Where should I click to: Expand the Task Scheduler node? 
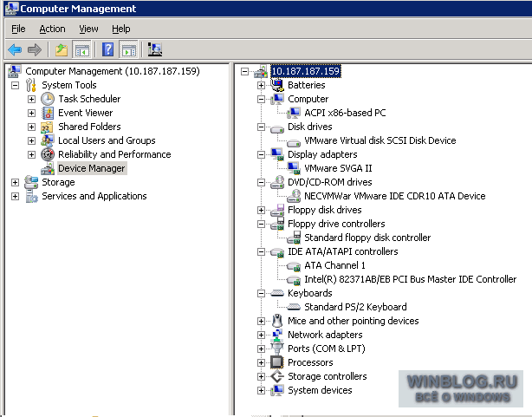tap(31, 99)
